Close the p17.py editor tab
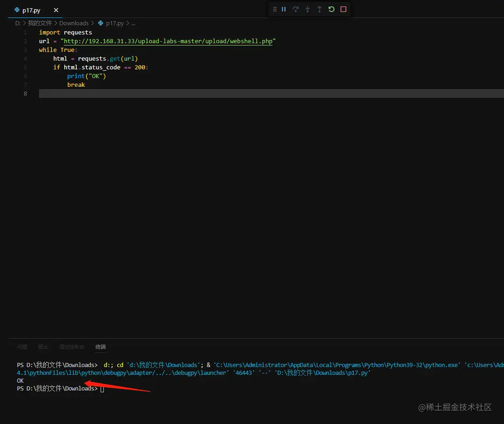504x424 pixels. (x=56, y=10)
